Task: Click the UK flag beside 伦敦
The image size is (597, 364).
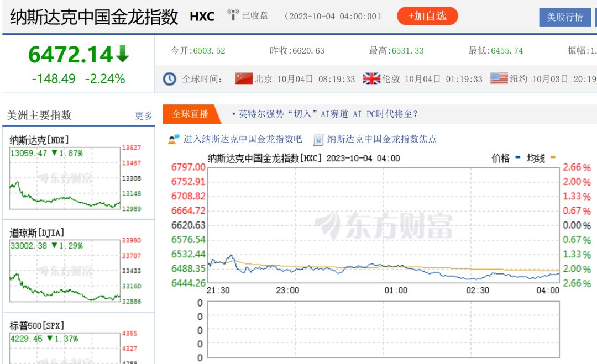Action: coord(371,78)
